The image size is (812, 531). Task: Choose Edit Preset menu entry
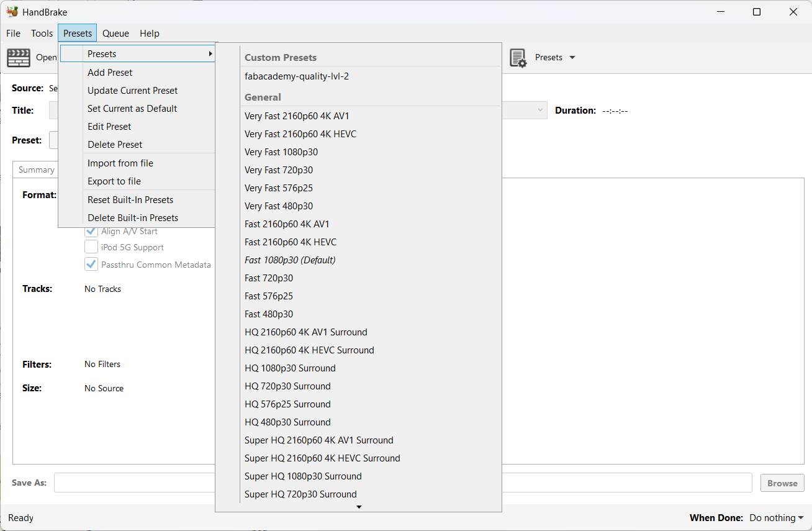point(137,127)
